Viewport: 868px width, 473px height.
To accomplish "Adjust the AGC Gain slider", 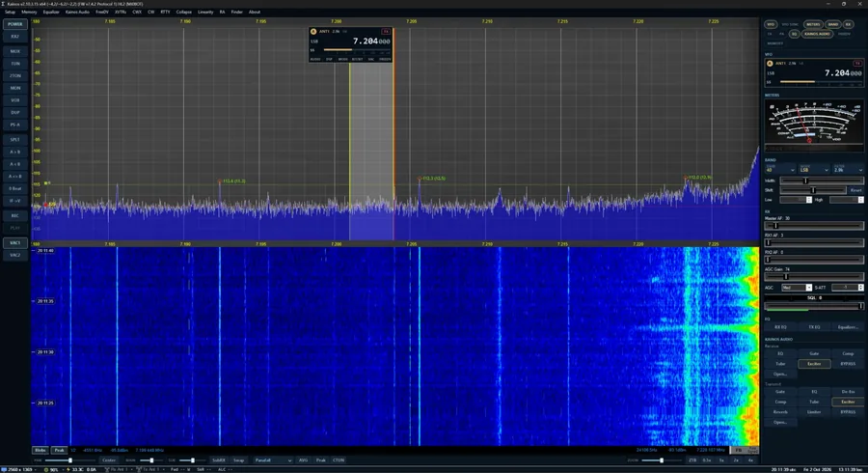I will click(814, 276).
